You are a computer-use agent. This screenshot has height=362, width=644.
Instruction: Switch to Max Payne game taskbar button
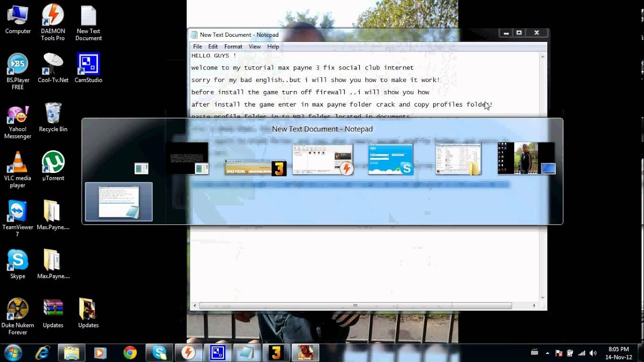click(x=305, y=353)
